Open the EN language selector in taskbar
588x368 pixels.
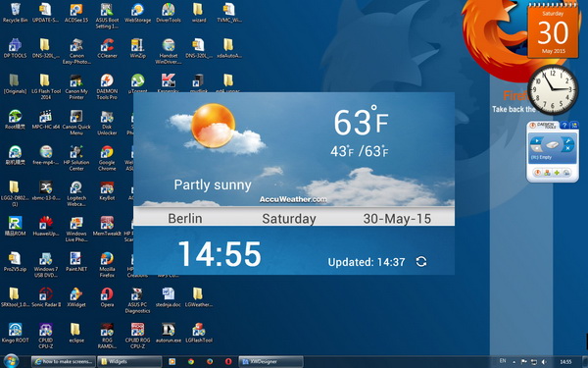click(503, 361)
